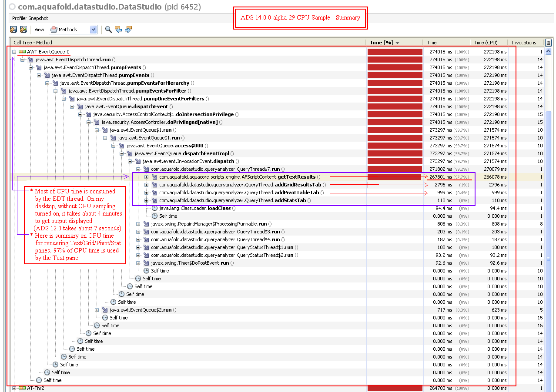The width and height of the screenshot is (556, 392).
Task: Collapse the QueryThread$7.run node
Action: pyautogui.click(x=138, y=169)
